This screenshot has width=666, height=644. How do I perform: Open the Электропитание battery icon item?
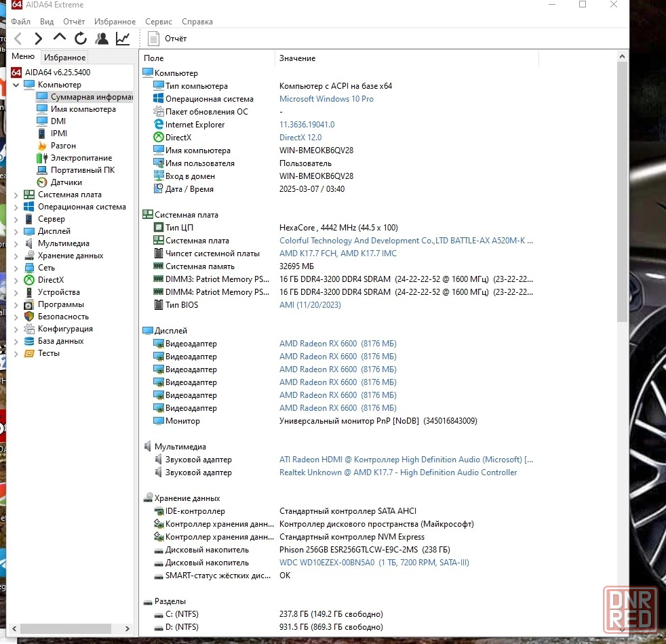pos(42,158)
